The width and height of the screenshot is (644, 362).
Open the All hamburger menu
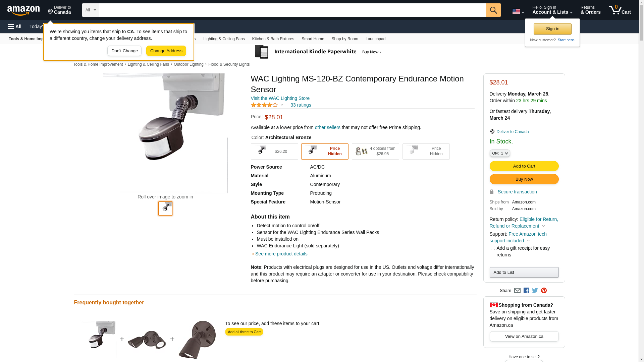[15, 26]
